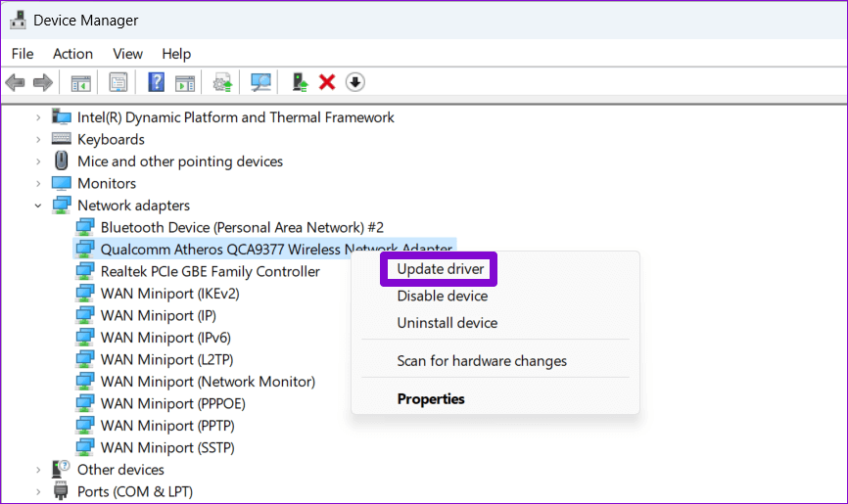Screen dimensions: 848x504
Task: Open Properties from the context menu
Action: click(x=431, y=398)
